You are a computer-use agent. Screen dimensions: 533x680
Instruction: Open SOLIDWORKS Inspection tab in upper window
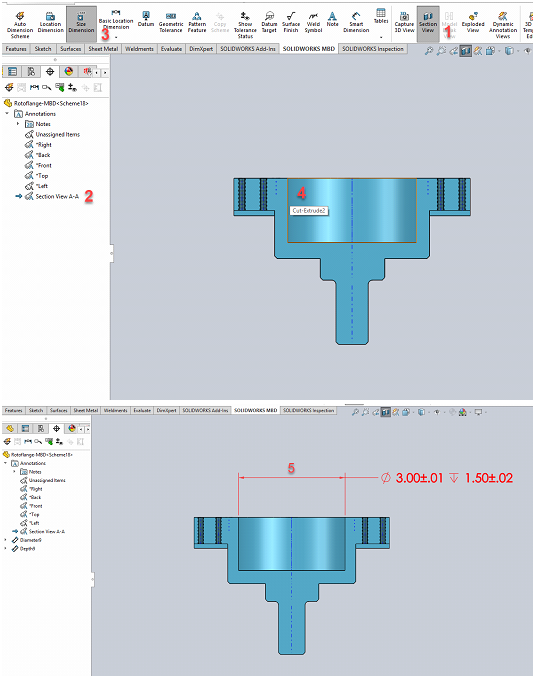click(x=373, y=49)
